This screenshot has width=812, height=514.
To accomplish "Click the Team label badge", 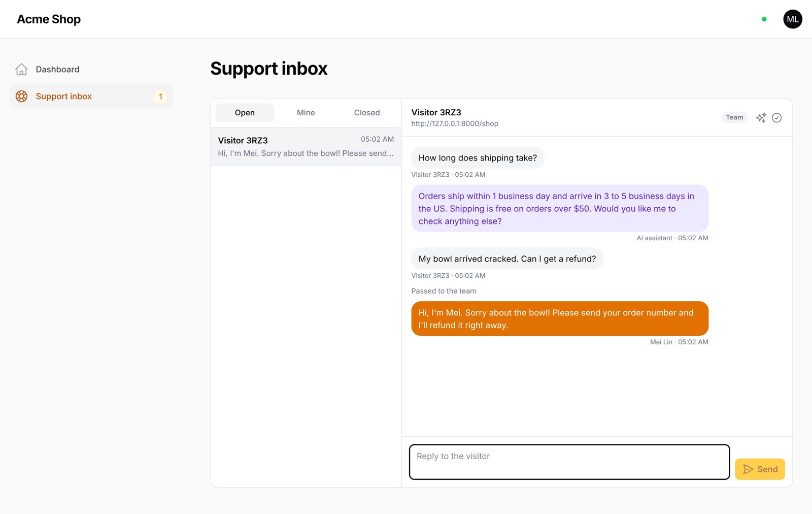I will tap(734, 117).
